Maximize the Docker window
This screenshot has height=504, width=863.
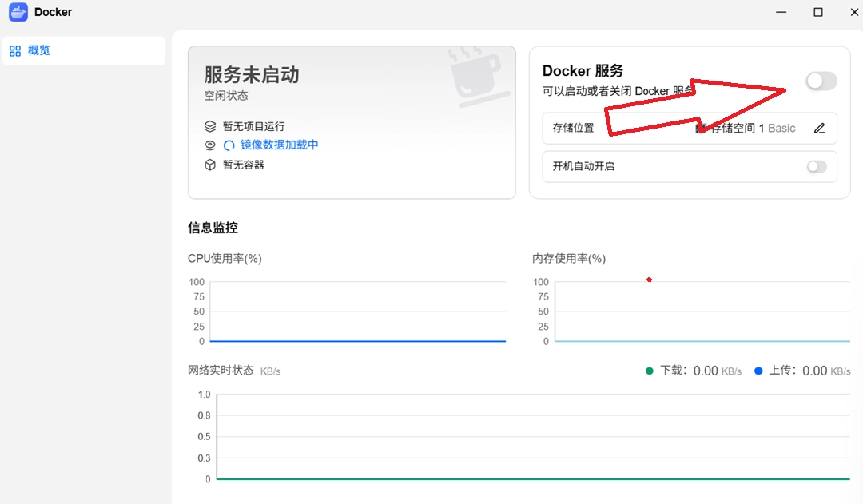[818, 12]
